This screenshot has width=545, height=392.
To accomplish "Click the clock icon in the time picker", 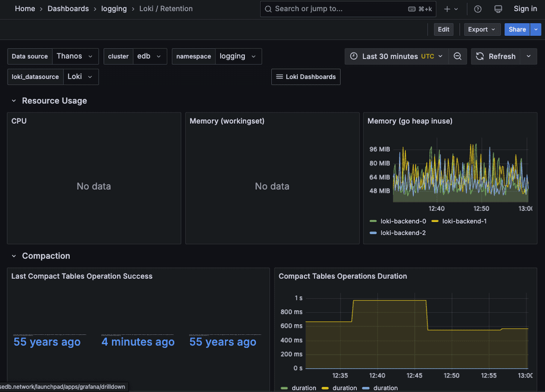I will 355,56.
